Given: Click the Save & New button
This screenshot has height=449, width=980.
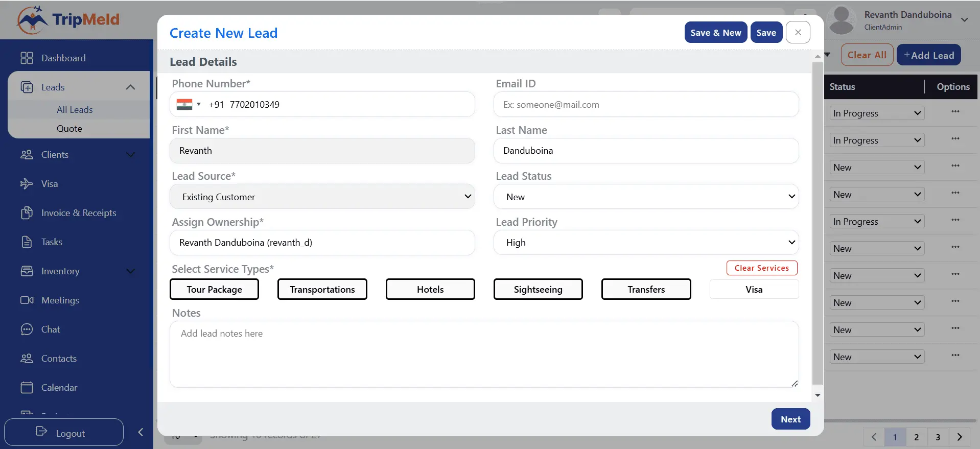Looking at the screenshot, I should (x=715, y=33).
